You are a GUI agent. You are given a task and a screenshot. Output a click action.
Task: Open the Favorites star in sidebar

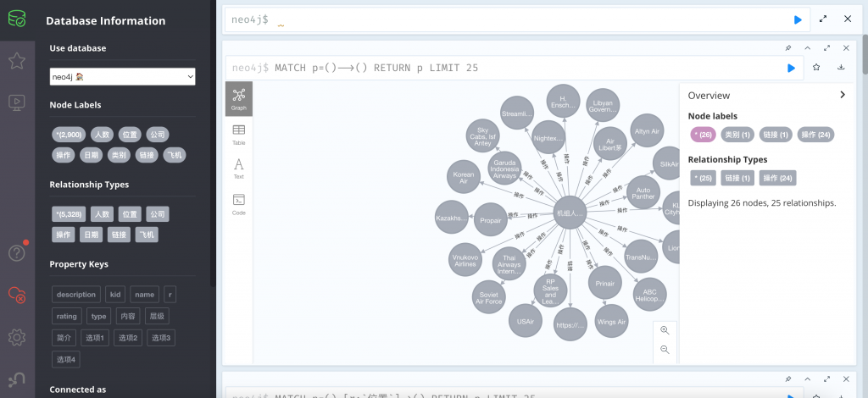pos(17,61)
